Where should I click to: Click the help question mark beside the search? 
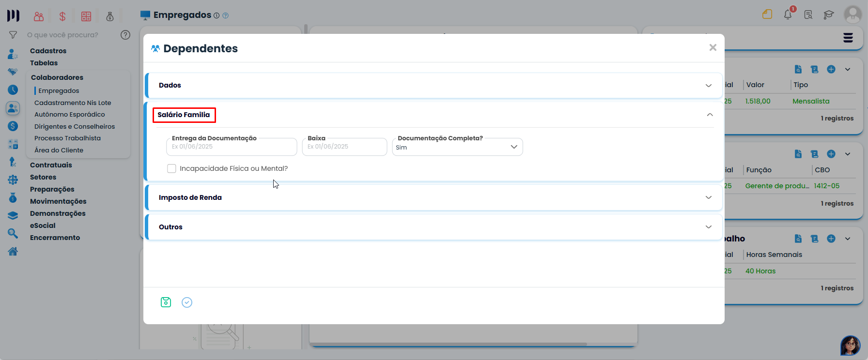click(x=125, y=35)
